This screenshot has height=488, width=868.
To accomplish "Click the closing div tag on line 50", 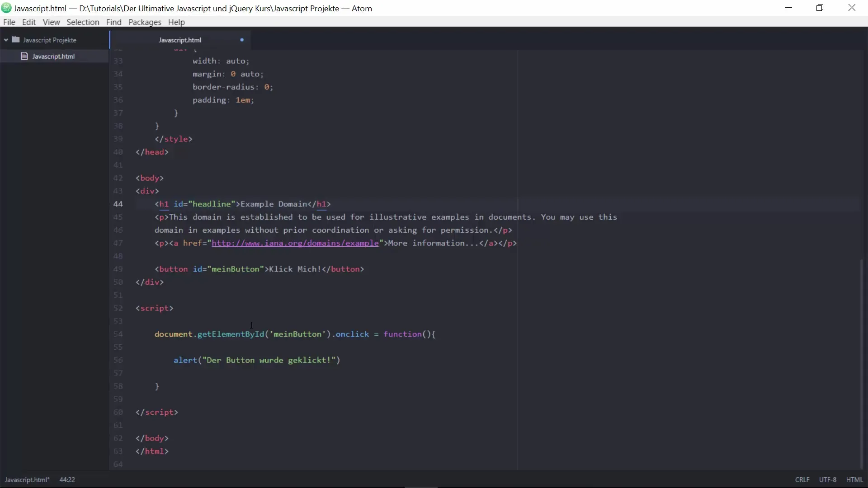I will [x=150, y=282].
